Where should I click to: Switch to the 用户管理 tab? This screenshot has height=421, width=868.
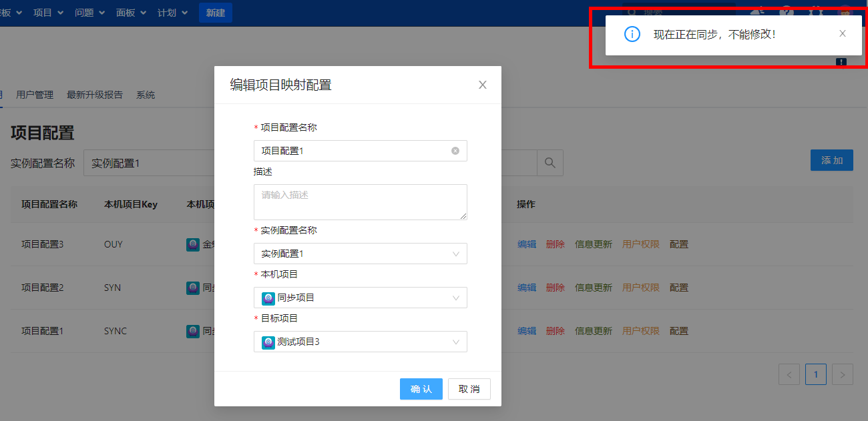(x=35, y=95)
